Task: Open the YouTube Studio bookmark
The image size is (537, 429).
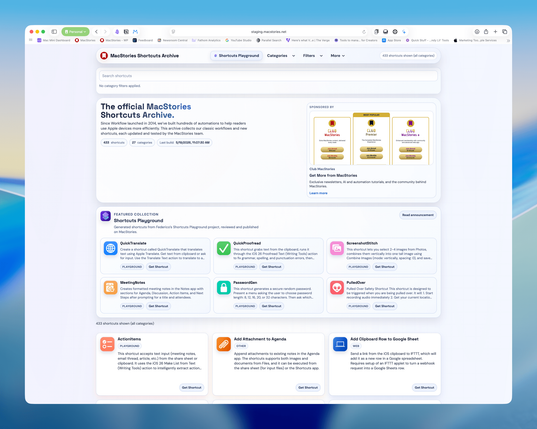Action: pos(238,40)
